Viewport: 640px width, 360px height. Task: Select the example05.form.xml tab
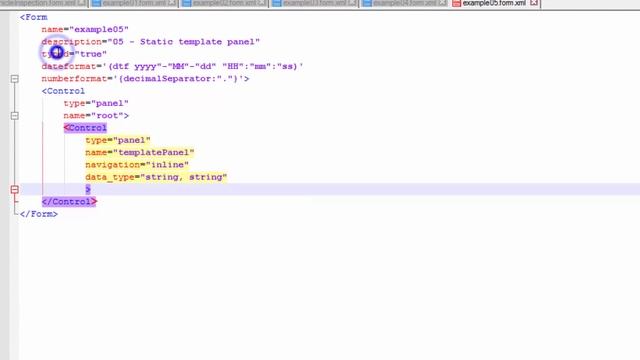pos(494,3)
